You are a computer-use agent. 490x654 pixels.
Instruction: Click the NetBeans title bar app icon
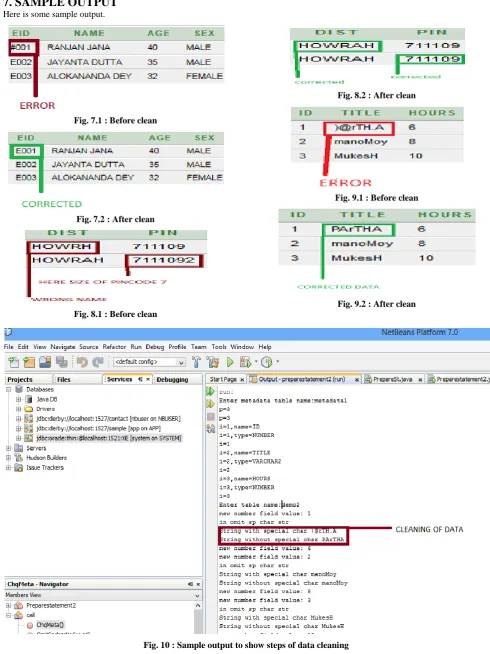click(x=8, y=332)
